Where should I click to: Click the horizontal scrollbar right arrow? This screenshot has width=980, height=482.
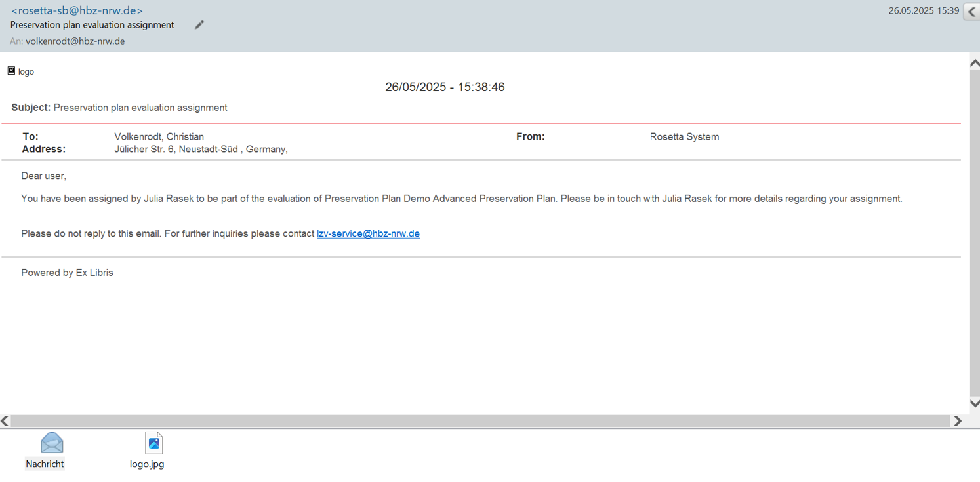958,421
